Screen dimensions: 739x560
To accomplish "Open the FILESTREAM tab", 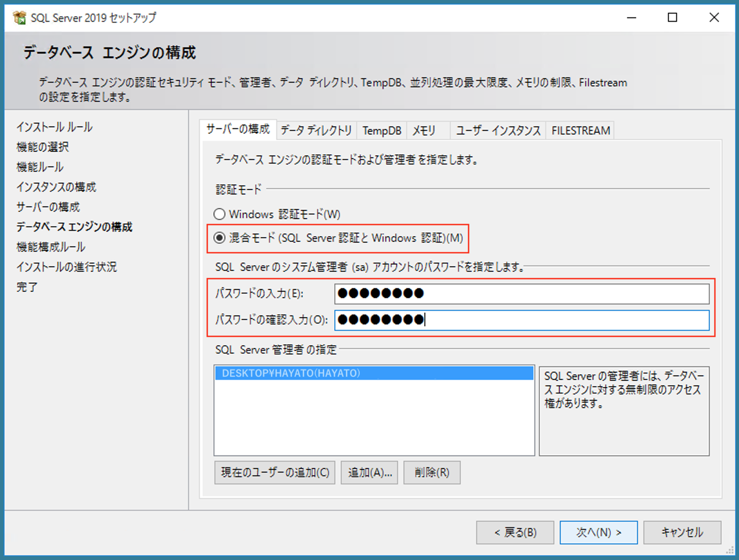I will tap(580, 131).
